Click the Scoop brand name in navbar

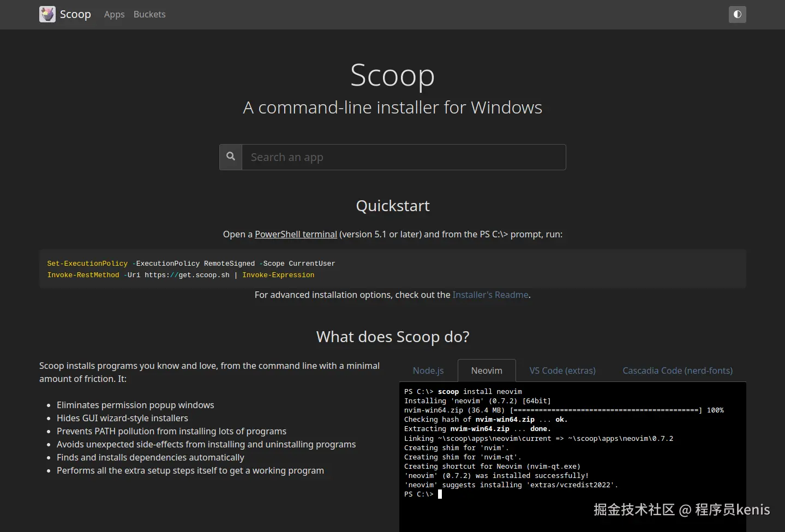[x=75, y=14]
